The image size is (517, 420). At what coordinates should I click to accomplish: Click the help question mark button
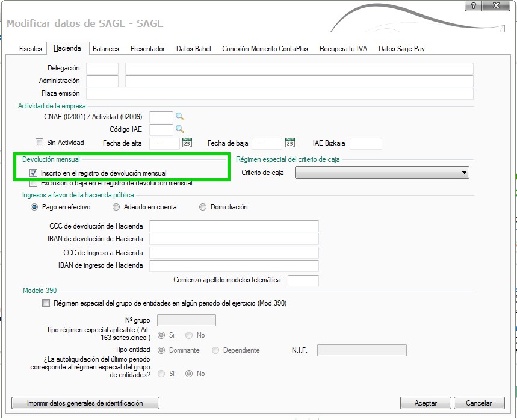click(x=473, y=5)
